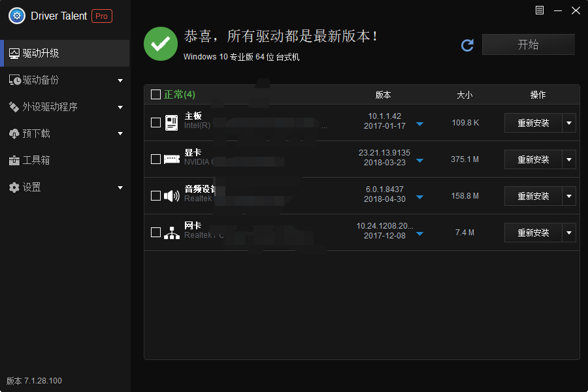Image resolution: width=588 pixels, height=392 pixels.
Task: Open the 外设驱动程序 sidebar section
Action: point(65,107)
